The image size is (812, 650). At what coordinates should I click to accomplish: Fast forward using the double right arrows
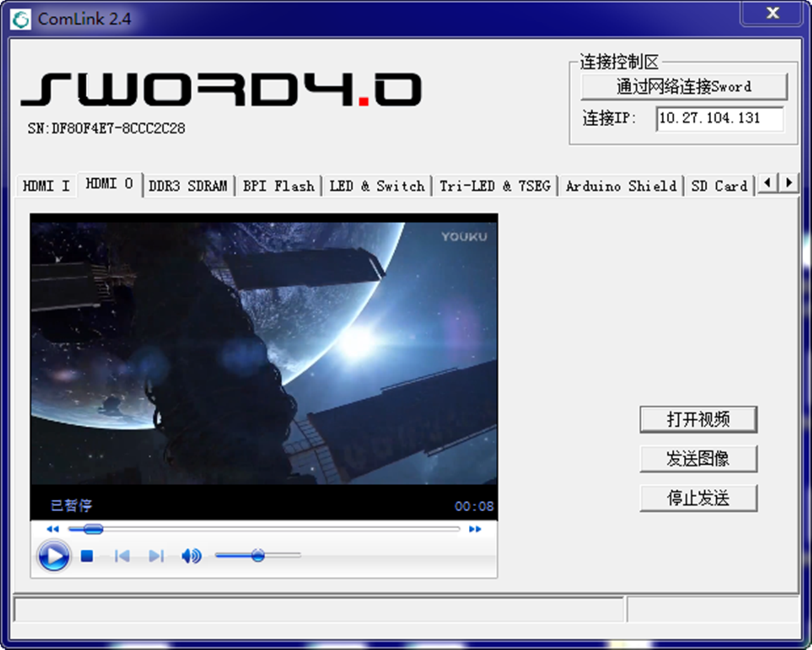[475, 529]
